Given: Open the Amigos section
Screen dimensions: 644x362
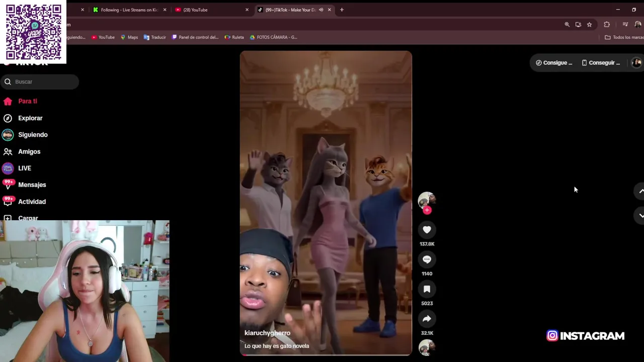Looking at the screenshot, I should pos(22,151).
